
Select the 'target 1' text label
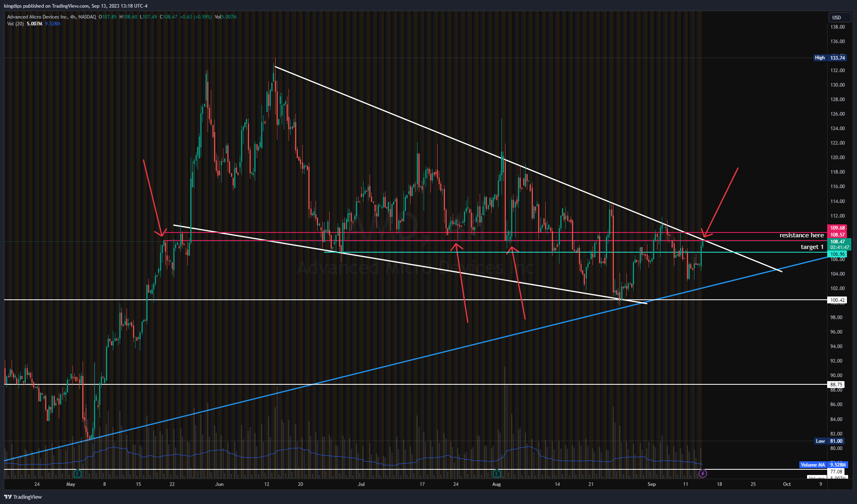coord(812,247)
